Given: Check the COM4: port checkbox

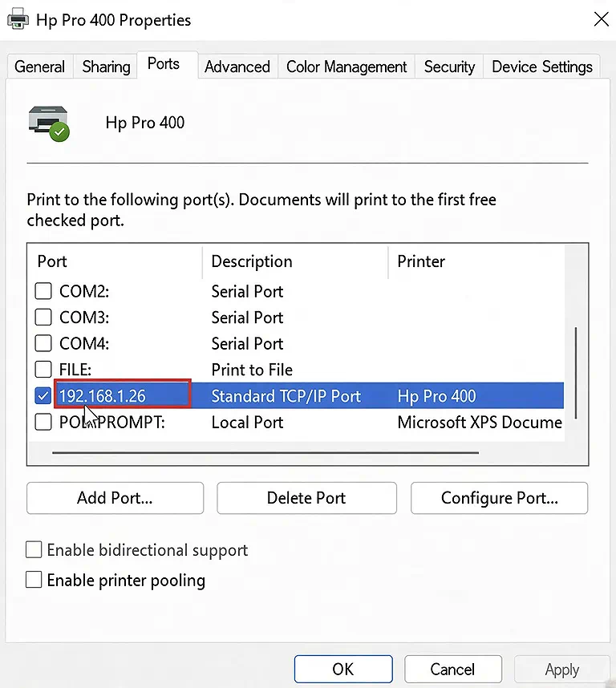Looking at the screenshot, I should pos(43,343).
